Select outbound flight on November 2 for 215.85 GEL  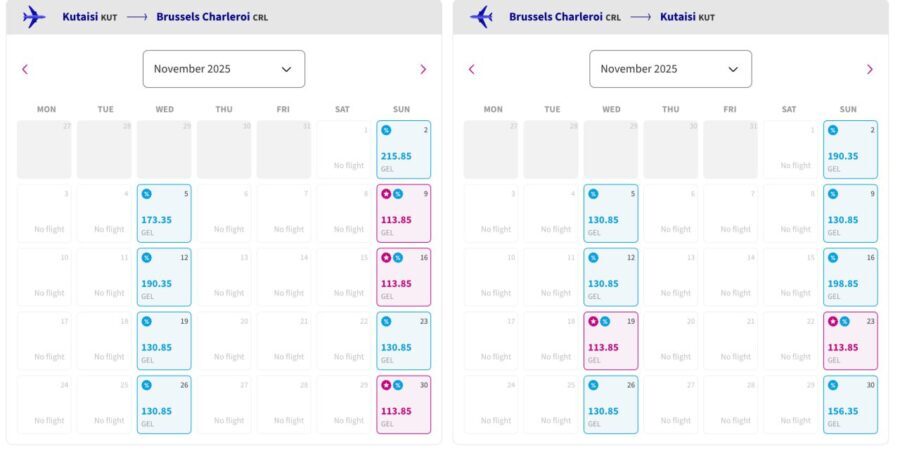404,150
